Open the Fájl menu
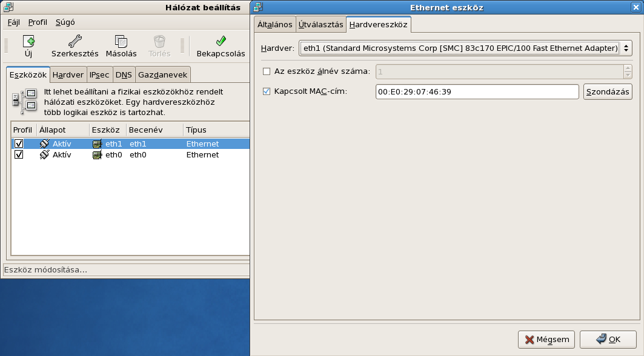Screen dimensions: 644x356 14,22
